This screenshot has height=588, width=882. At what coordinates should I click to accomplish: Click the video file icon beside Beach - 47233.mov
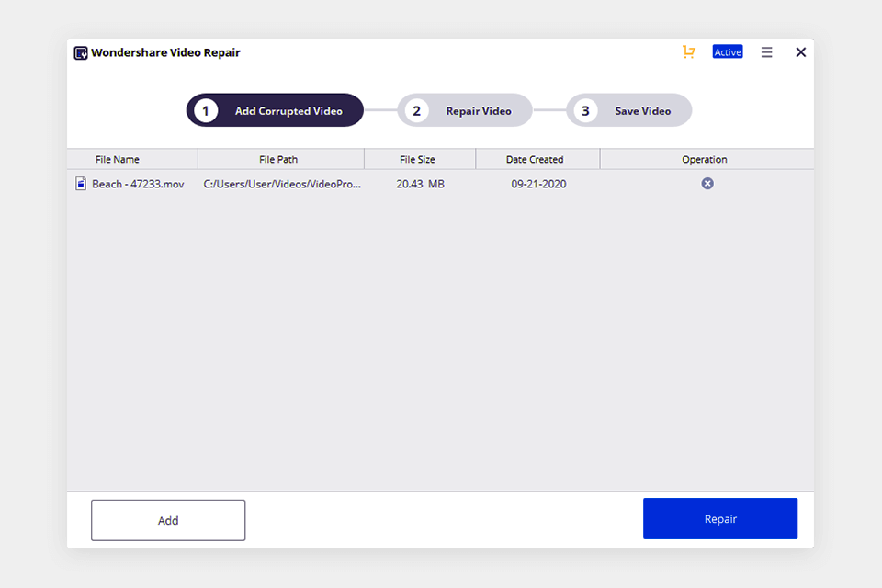tap(81, 184)
